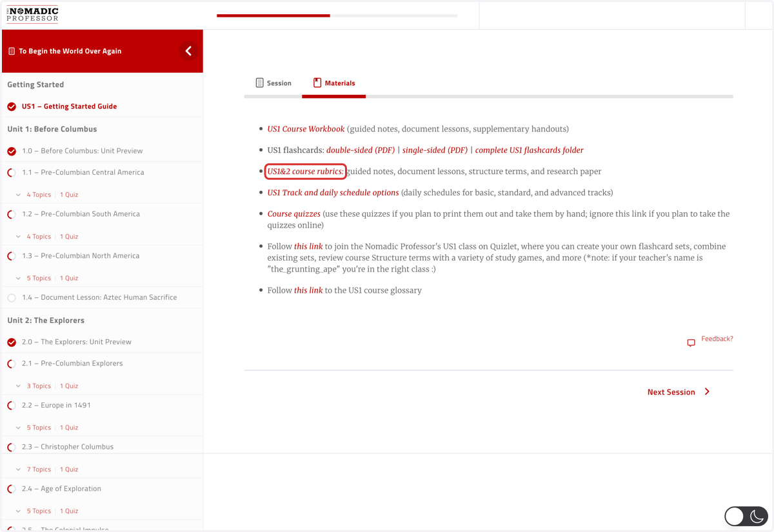
Task: Toggle dark mode switch knob
Action: (x=734, y=516)
